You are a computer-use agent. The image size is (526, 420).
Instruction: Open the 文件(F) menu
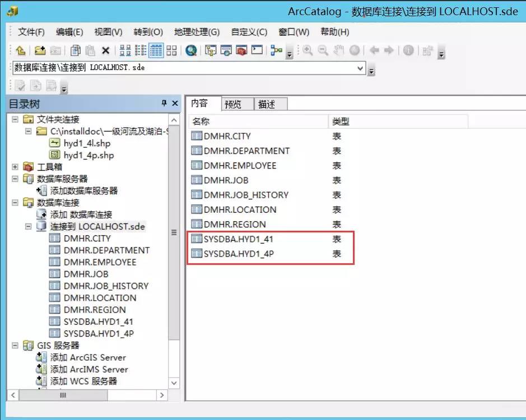coord(31,32)
